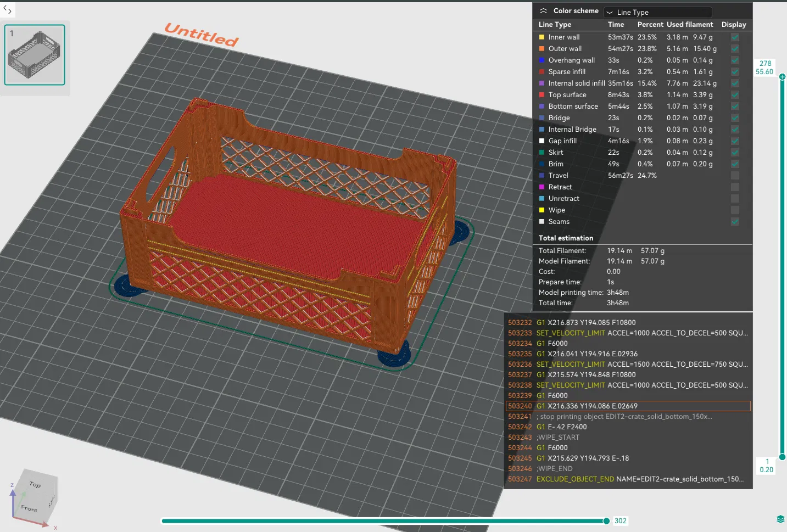This screenshot has width=787, height=532.
Task: Click the "Seams" legend label
Action: (559, 222)
